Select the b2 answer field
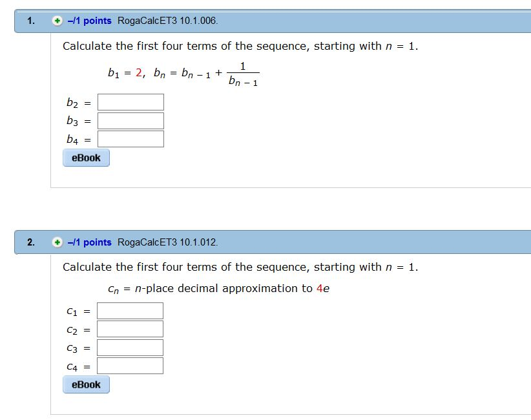 (x=129, y=101)
